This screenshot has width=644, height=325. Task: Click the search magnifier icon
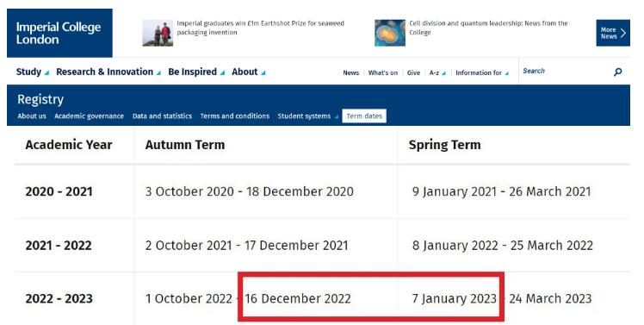617,72
